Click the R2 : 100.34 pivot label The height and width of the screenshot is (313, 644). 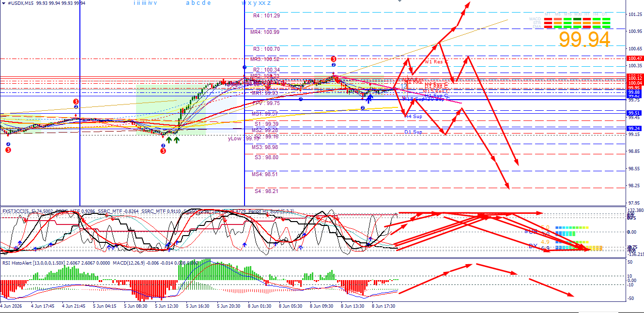point(266,70)
